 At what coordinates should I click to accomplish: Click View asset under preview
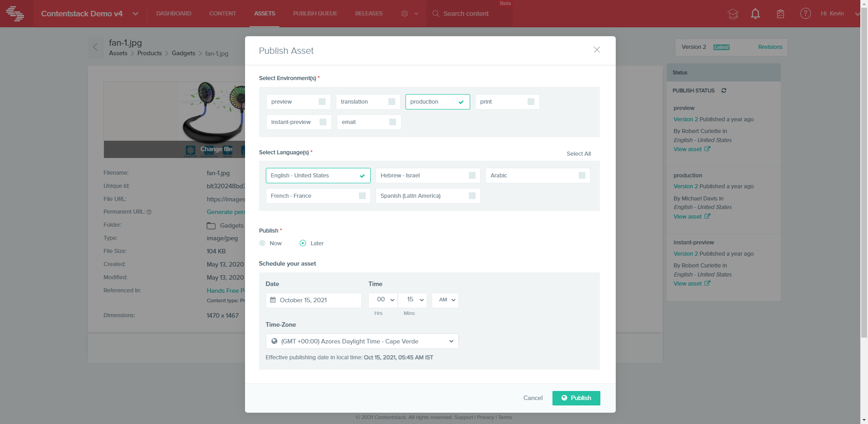pos(688,149)
